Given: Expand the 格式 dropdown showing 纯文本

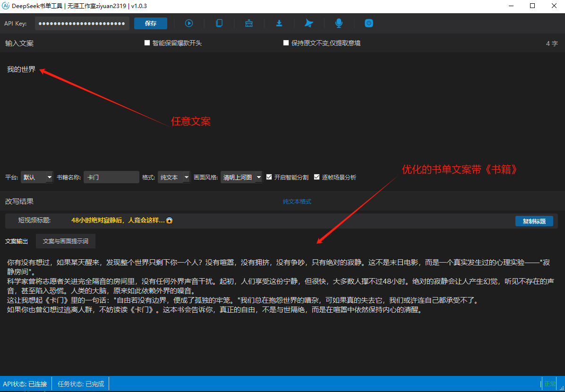Looking at the screenshot, I should pyautogui.click(x=174, y=177).
